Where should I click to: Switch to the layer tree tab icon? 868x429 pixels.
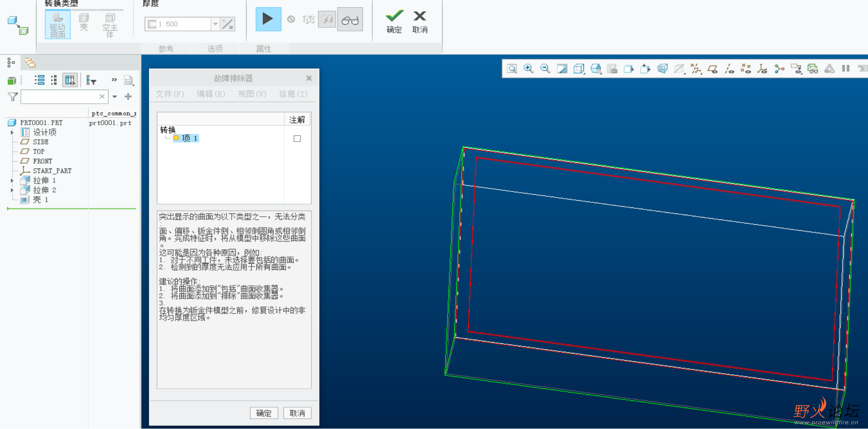pos(30,62)
